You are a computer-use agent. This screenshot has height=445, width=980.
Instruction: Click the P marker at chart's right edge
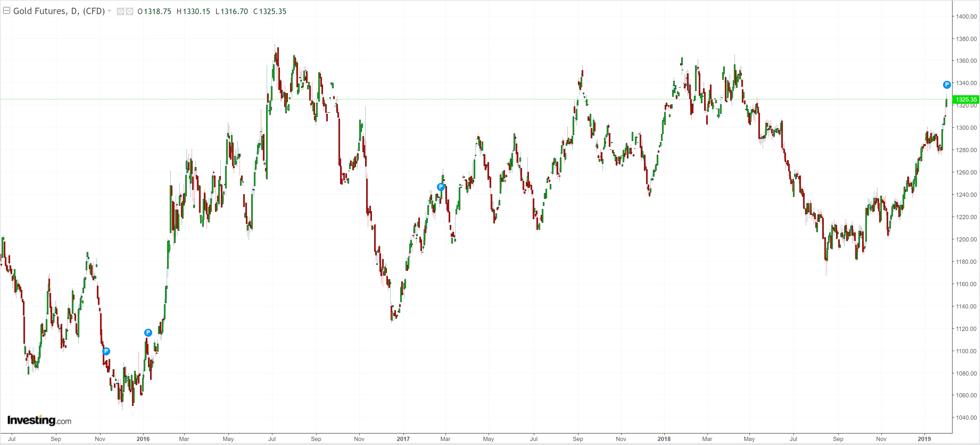[946, 85]
